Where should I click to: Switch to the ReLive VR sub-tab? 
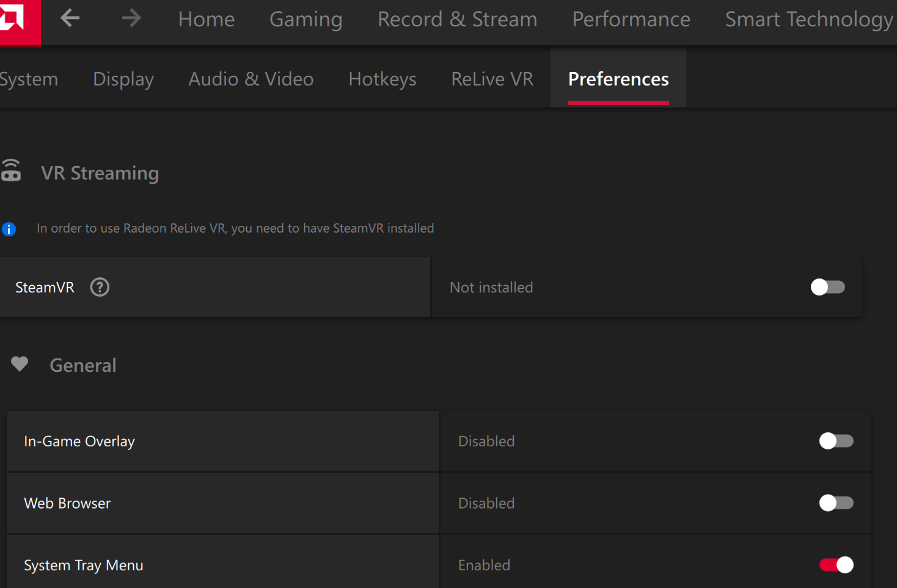pyautogui.click(x=492, y=79)
